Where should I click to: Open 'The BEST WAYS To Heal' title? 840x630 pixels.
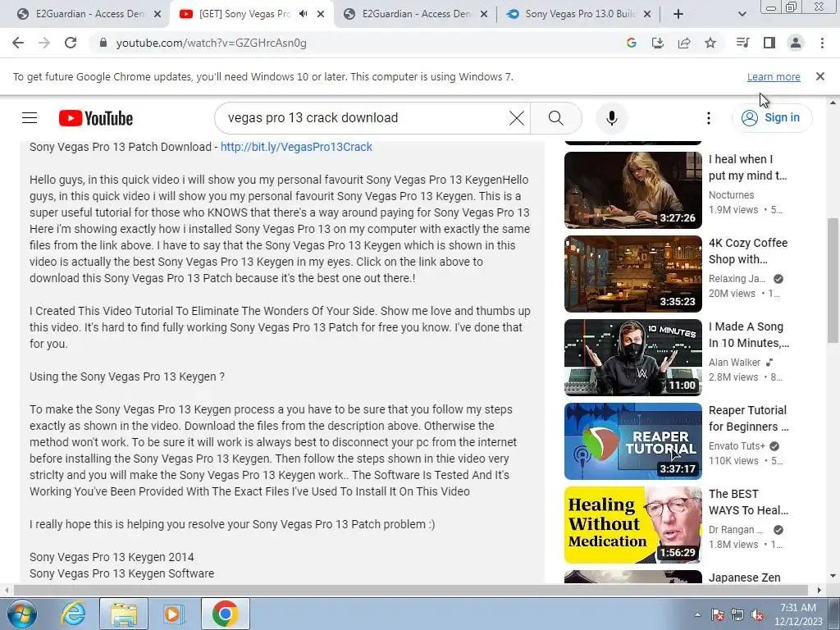pyautogui.click(x=748, y=502)
